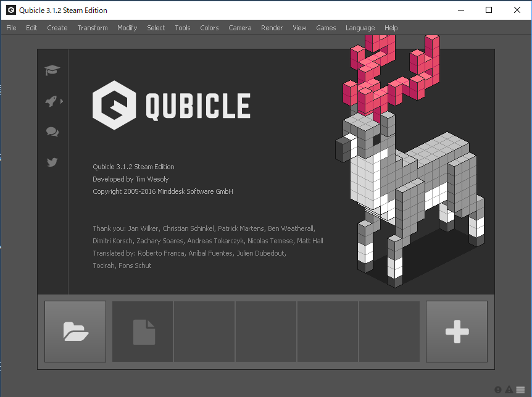
Task: Click 'Developed by Tim Wesoly' text
Action: tap(131, 179)
